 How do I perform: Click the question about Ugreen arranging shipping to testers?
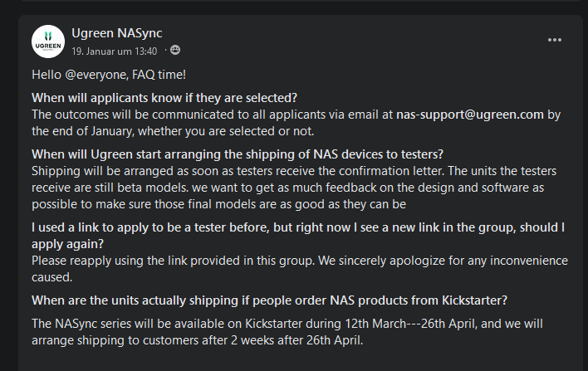pyautogui.click(x=237, y=154)
